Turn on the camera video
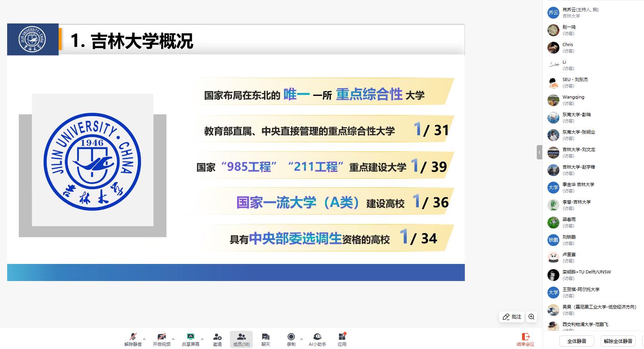The height and width of the screenshot is (349, 644). 161,337
